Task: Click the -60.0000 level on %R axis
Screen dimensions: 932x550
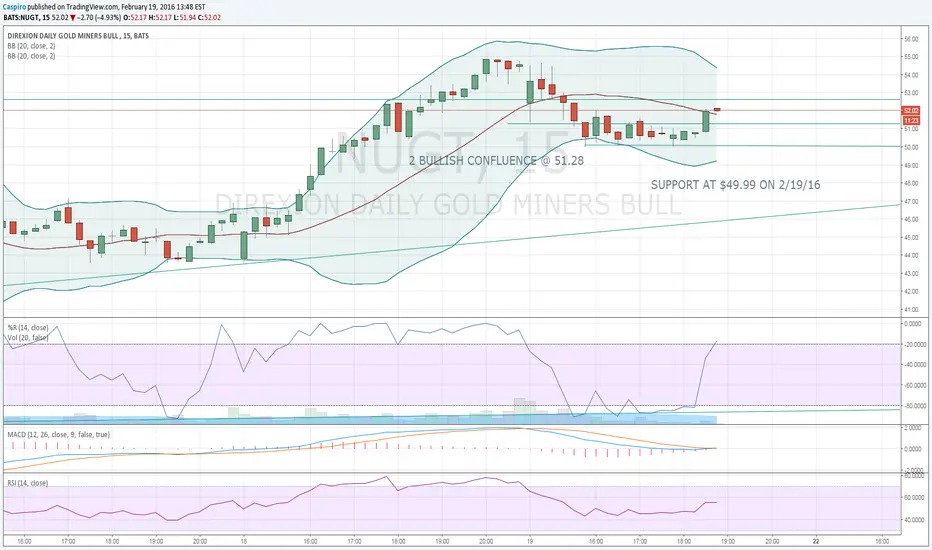Action: tap(915, 385)
